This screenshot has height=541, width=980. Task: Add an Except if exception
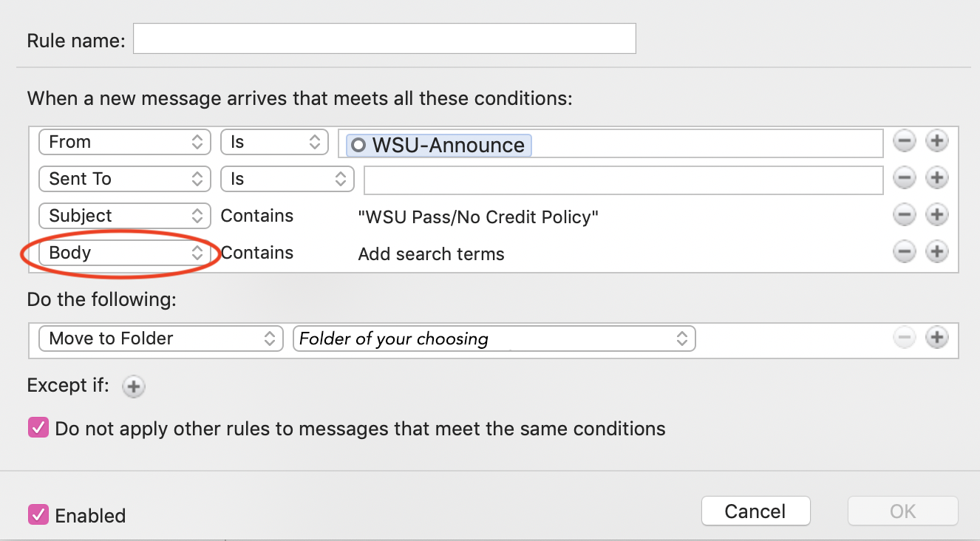133,387
